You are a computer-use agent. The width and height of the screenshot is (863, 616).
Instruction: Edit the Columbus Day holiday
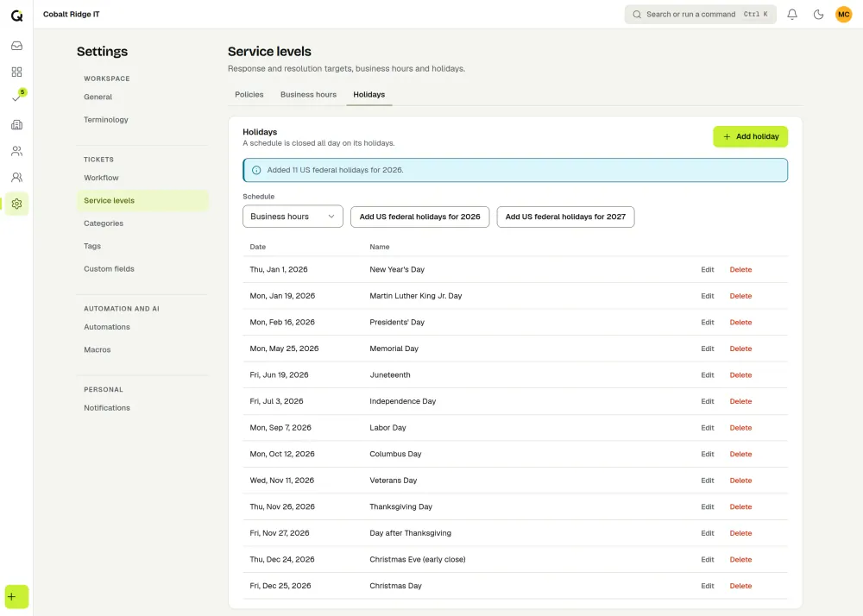(x=708, y=455)
